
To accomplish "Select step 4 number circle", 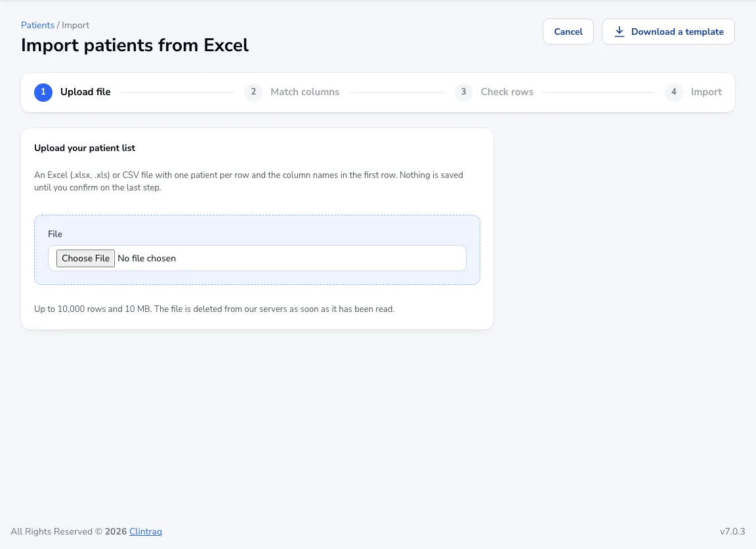I will click(673, 92).
